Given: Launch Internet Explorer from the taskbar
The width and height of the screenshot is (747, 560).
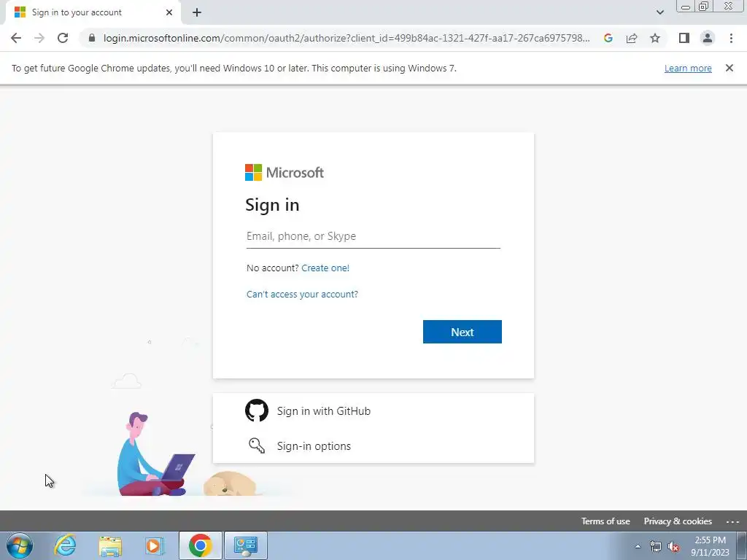Looking at the screenshot, I should pos(65,545).
